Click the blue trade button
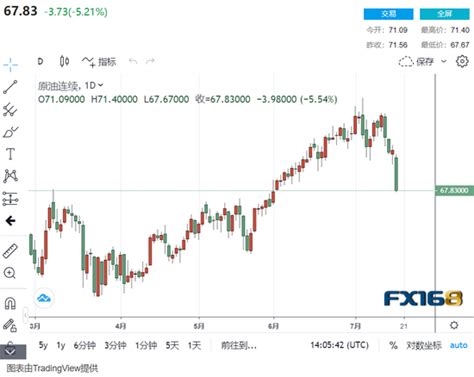The height and width of the screenshot is (377, 474). [x=388, y=14]
